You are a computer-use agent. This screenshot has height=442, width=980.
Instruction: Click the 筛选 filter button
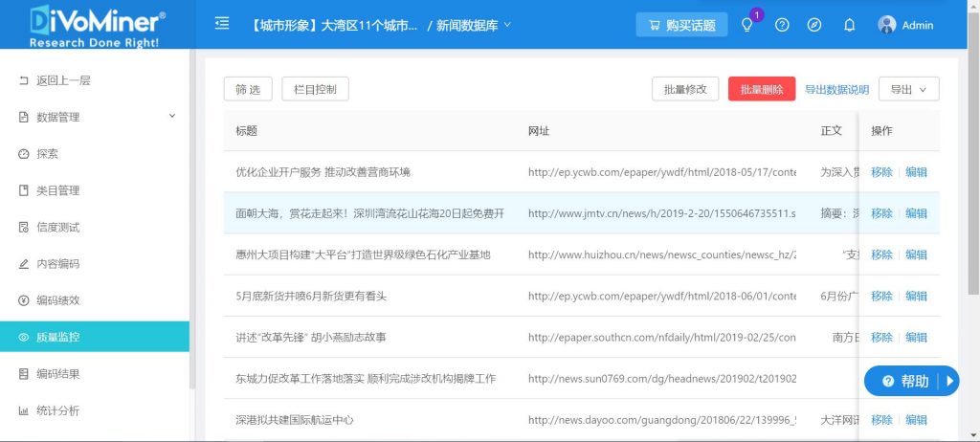point(248,89)
